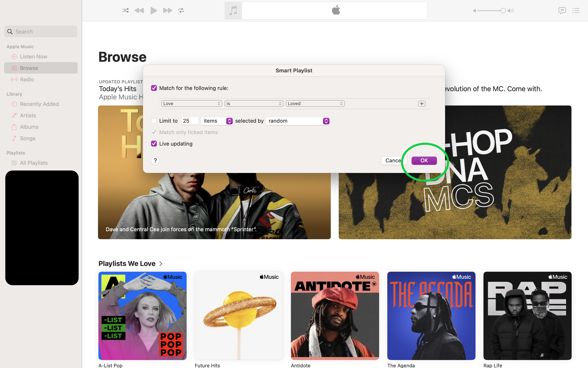The width and height of the screenshot is (588, 368).
Task: Expand Playlists We Love via chevron
Action: [x=161, y=264]
